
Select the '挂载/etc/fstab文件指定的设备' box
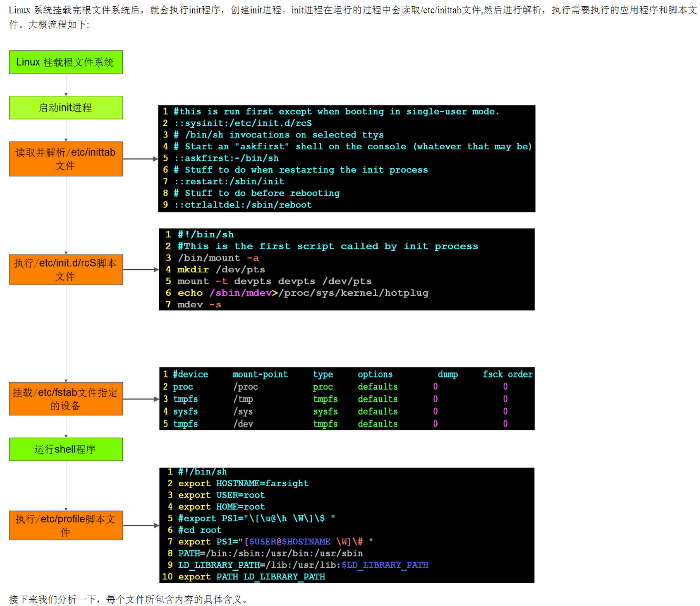pyautogui.click(x=66, y=399)
